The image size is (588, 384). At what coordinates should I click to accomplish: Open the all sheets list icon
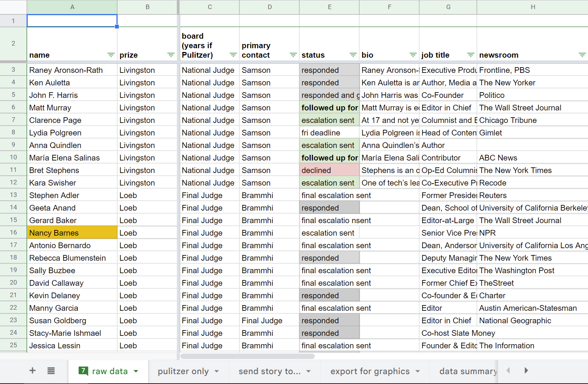[x=51, y=371]
